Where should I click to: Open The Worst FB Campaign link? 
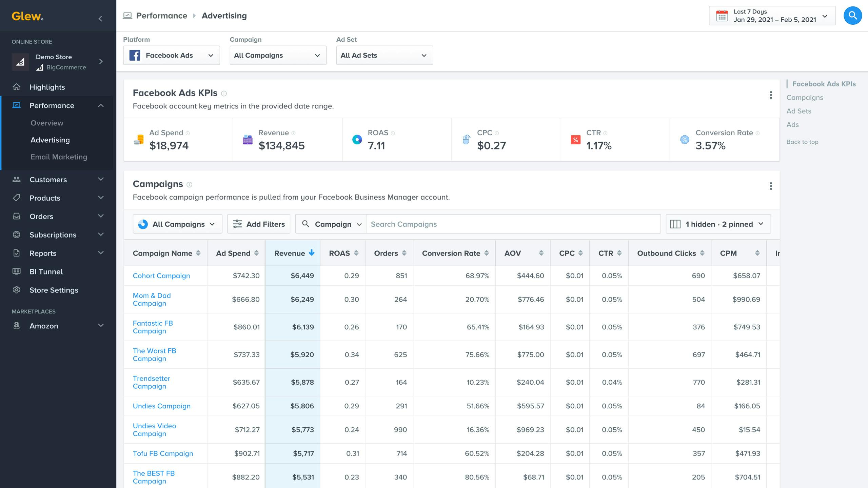[154, 355]
